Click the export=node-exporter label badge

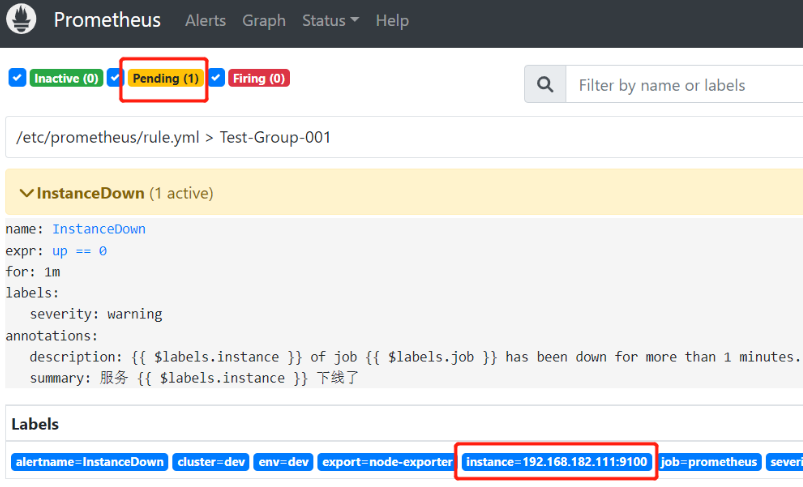point(387,462)
